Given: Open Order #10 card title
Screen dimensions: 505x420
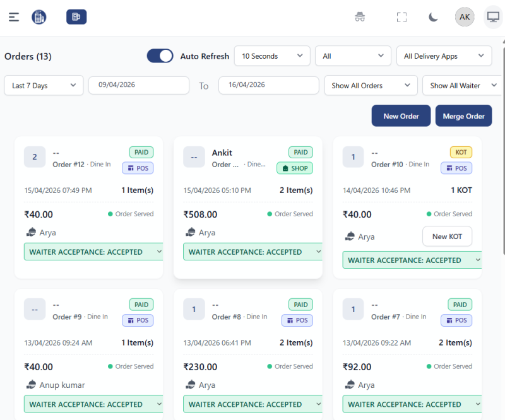Looking at the screenshot, I should (387, 165).
